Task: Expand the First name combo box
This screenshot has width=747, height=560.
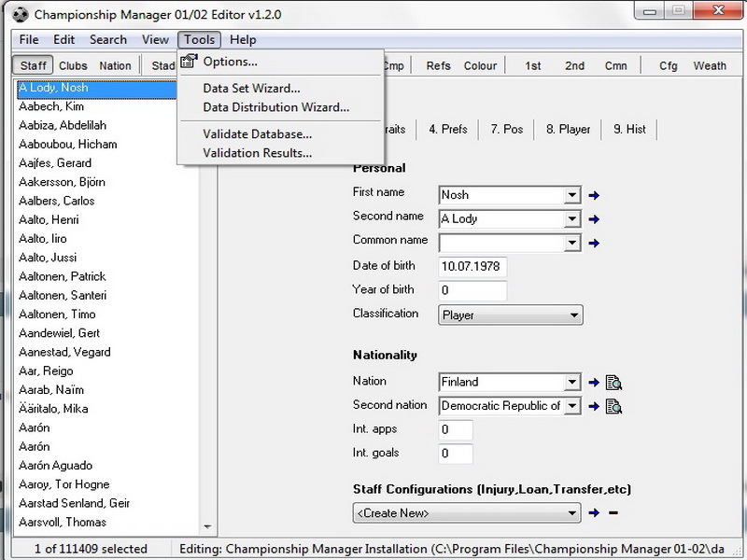Action: click(x=571, y=195)
